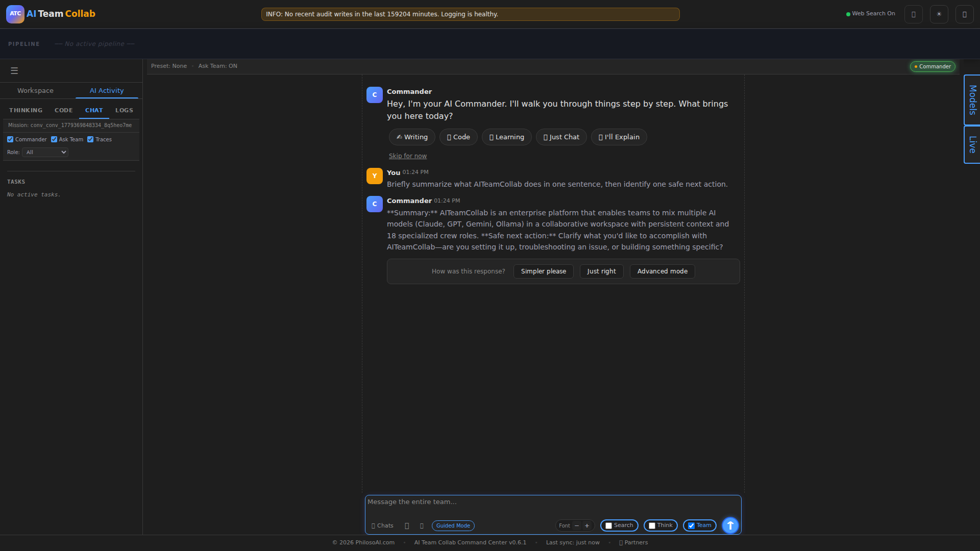
Task: Click the icon button between Web Search On and the sun button
Action: pyautogui.click(x=913, y=14)
